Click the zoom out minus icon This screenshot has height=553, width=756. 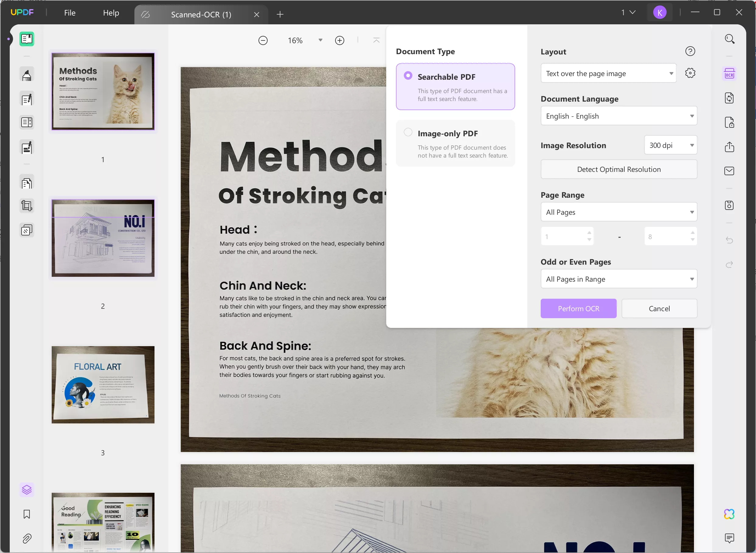point(263,40)
